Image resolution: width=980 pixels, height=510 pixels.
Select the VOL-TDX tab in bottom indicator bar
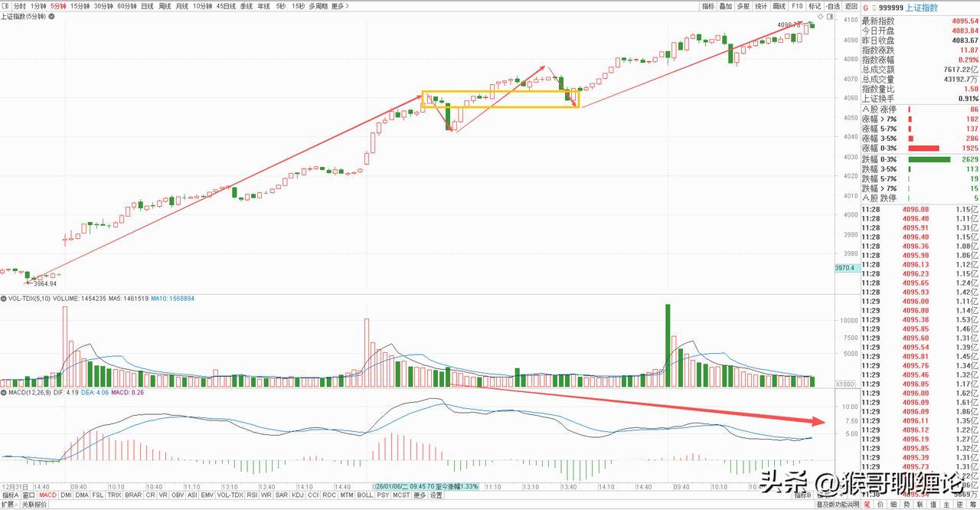[230, 495]
